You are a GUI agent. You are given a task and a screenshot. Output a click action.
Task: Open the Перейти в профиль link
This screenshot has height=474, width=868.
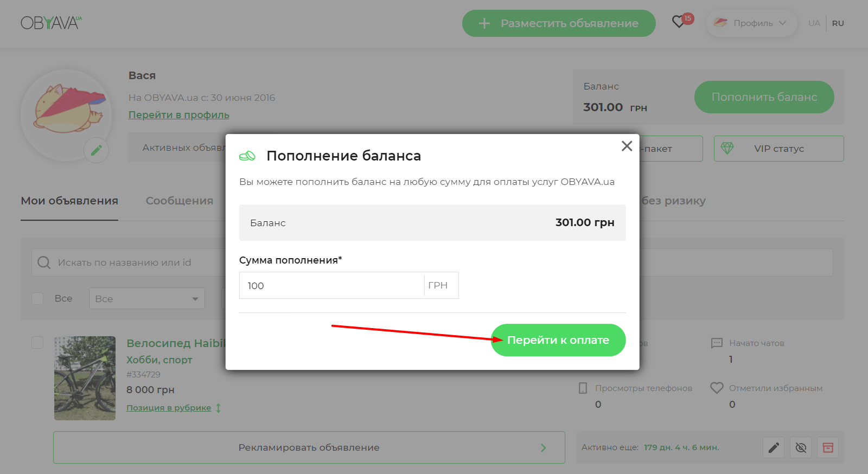click(x=178, y=115)
